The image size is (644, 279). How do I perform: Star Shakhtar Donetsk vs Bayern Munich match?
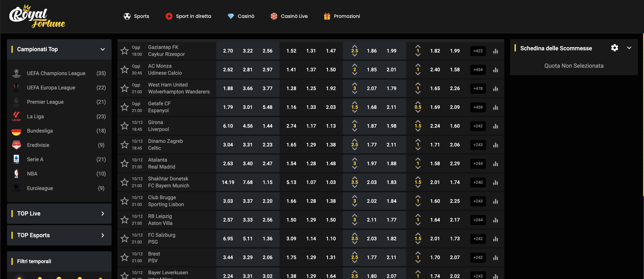(125, 182)
